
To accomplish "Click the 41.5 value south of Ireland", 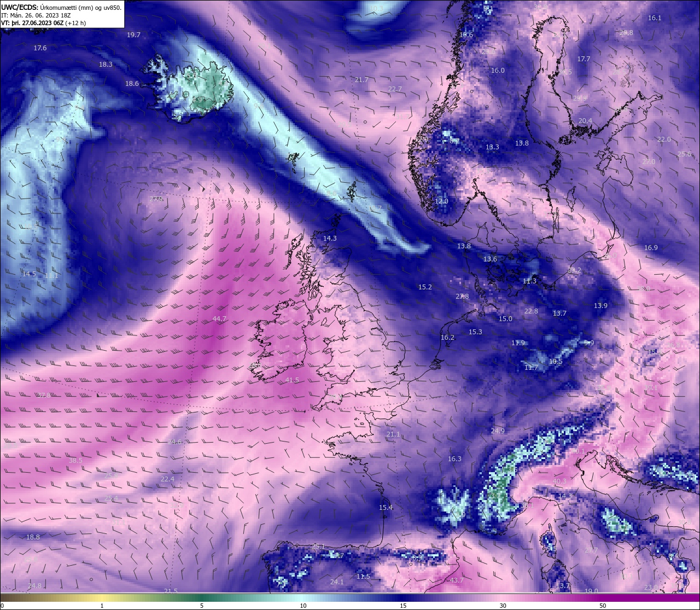I will click(x=292, y=380).
